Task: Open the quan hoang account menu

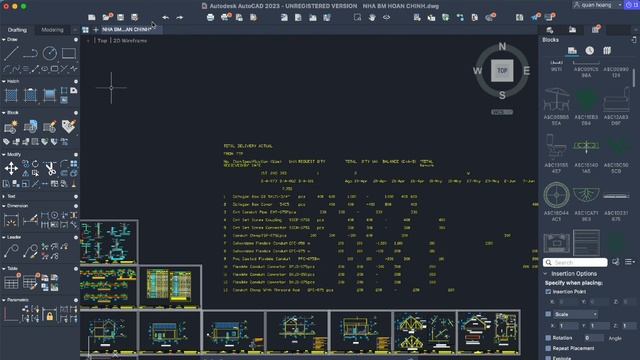Action: point(598,5)
